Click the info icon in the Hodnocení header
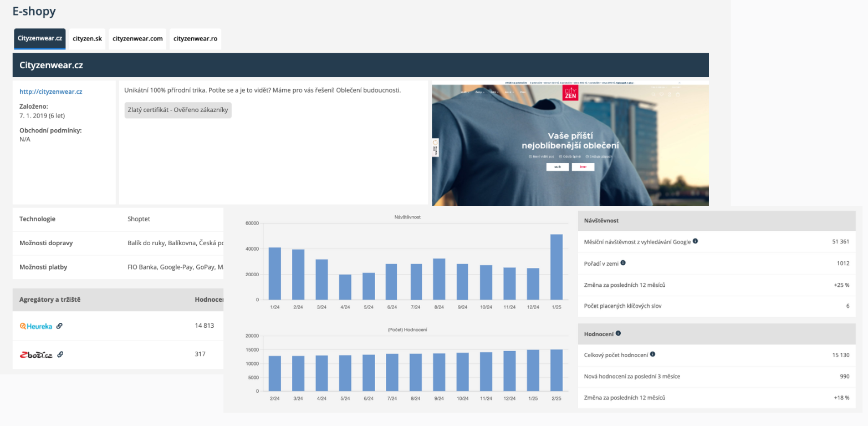The height and width of the screenshot is (426, 868). pos(617,333)
